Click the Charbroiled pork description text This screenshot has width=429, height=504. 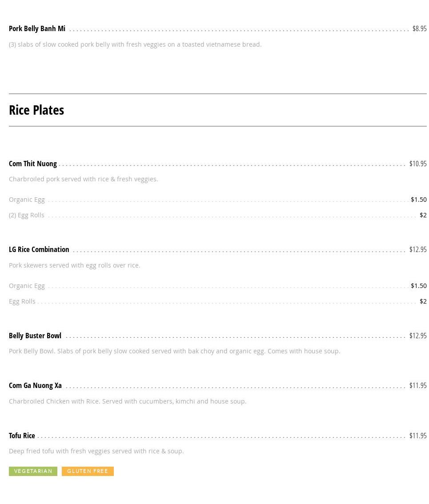coord(83,180)
